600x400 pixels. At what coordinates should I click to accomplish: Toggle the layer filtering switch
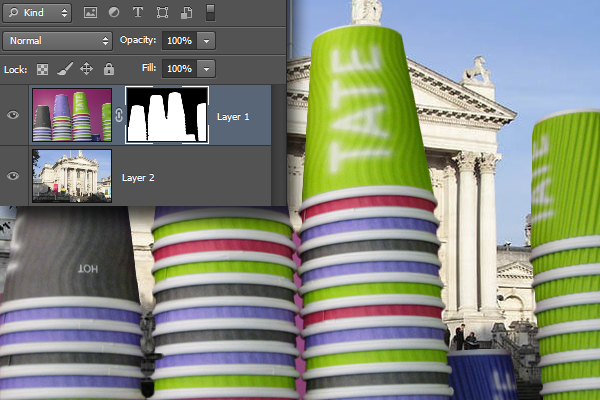[210, 13]
